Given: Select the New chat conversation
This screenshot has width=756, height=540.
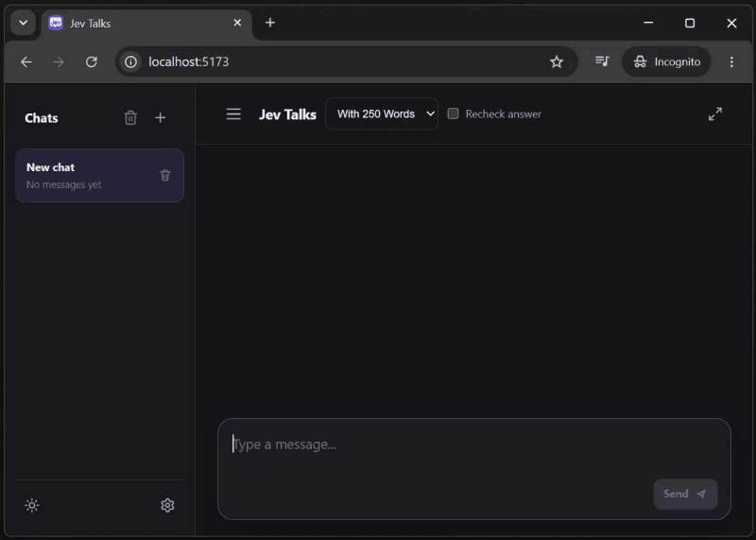Looking at the screenshot, I should tap(100, 176).
